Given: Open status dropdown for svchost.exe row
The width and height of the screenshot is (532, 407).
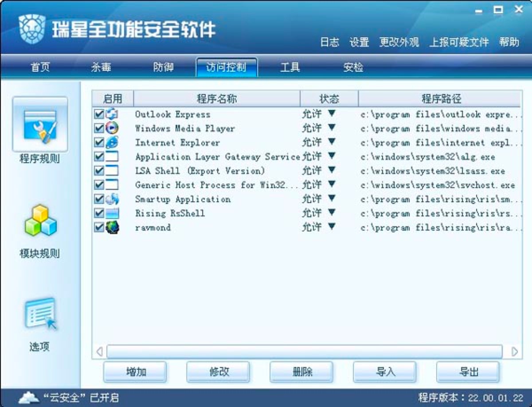Looking at the screenshot, I should tap(332, 185).
